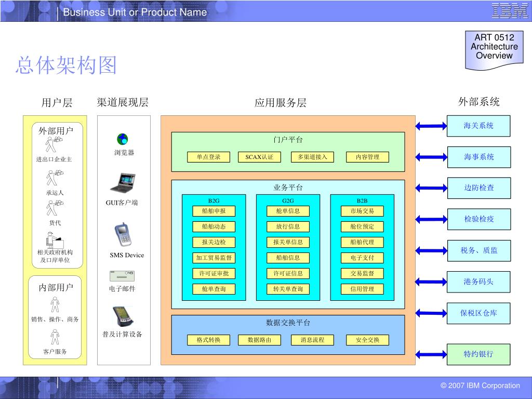Select the 税务、质监 box
532x399 pixels.
(x=479, y=251)
